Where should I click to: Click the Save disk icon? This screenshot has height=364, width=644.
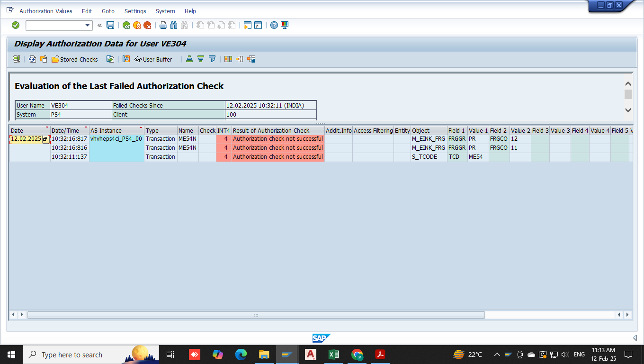(110, 25)
